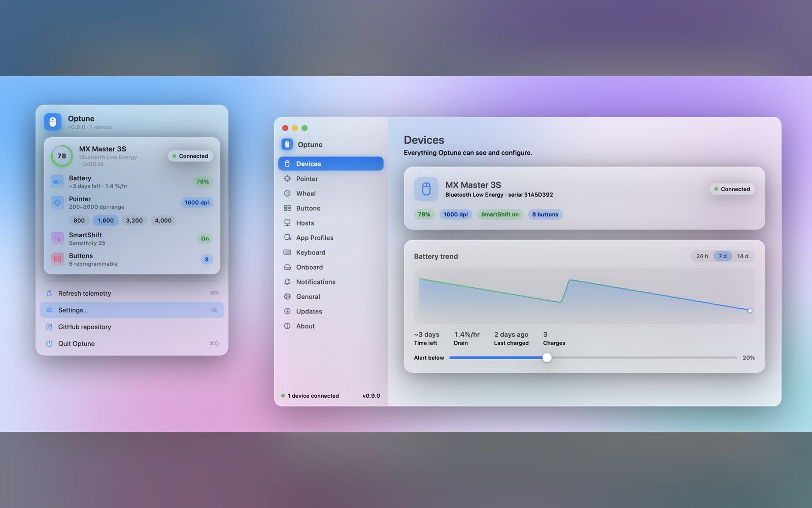Select the 800 dpi preset
The image size is (812, 508).
[x=79, y=220]
